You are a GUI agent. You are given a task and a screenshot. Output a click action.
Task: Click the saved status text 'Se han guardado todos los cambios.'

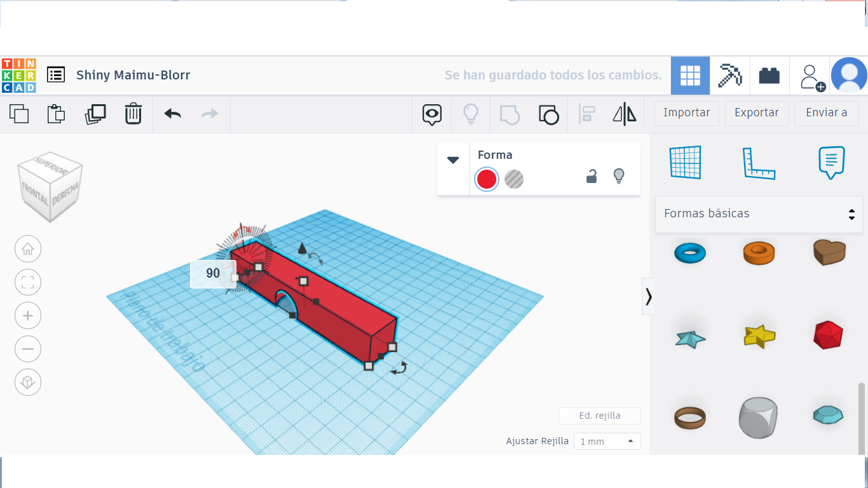[x=553, y=76]
